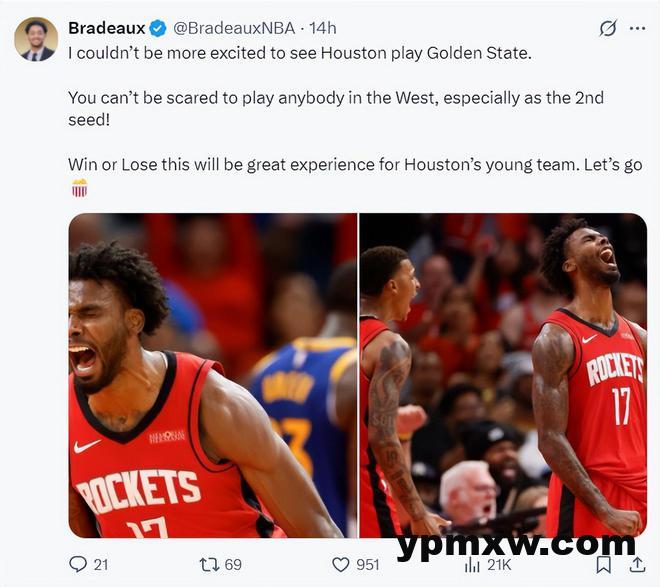Click the 951 likes count
The width and height of the screenshot is (660, 587).
(367, 564)
